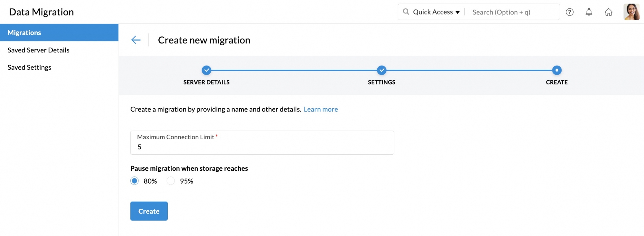Click the back arrow icon
644x236 pixels.
(136, 40)
